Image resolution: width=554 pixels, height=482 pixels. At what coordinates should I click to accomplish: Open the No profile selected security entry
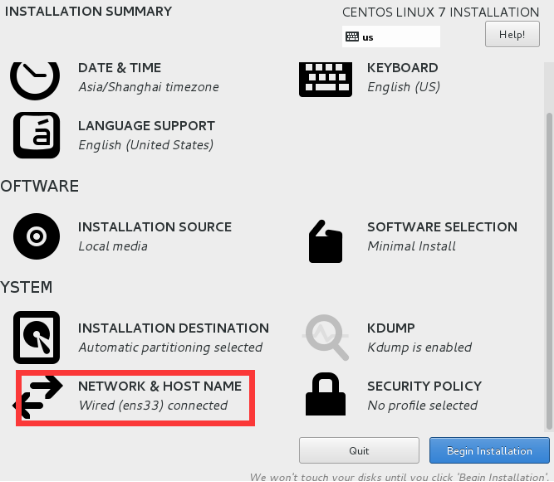pos(423,405)
